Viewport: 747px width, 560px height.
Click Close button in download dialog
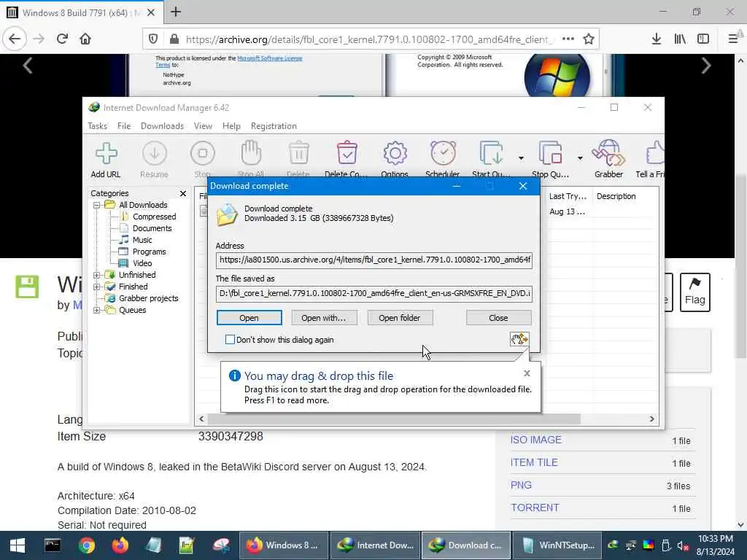[x=498, y=318]
